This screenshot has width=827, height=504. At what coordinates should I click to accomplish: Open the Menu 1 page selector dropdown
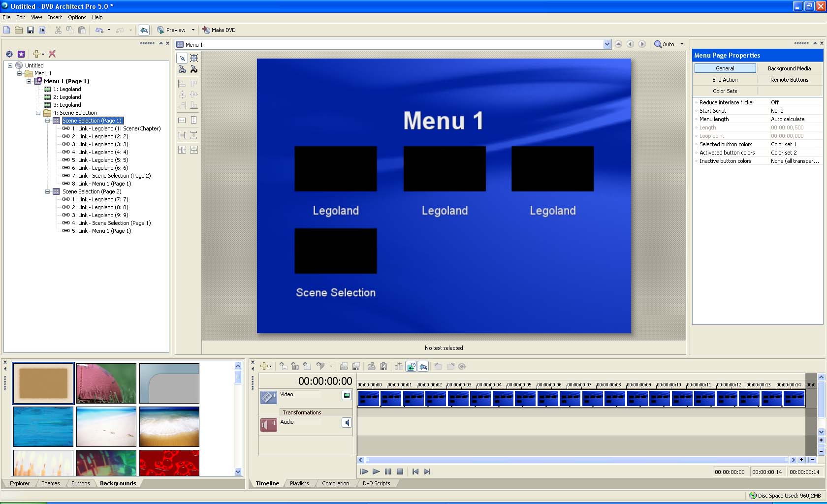(x=607, y=44)
